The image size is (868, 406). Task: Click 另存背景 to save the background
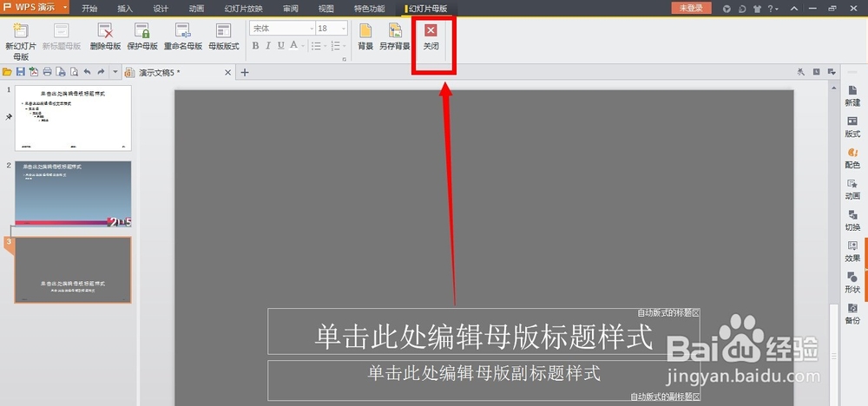(395, 37)
